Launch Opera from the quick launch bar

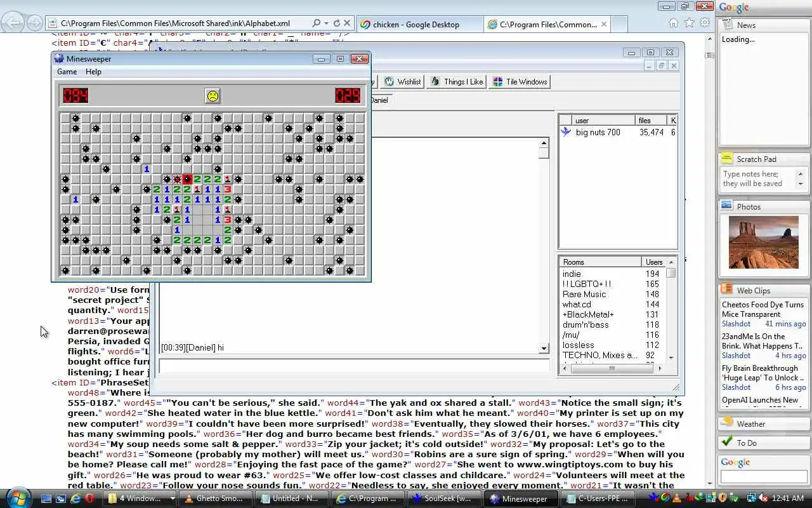click(x=89, y=498)
